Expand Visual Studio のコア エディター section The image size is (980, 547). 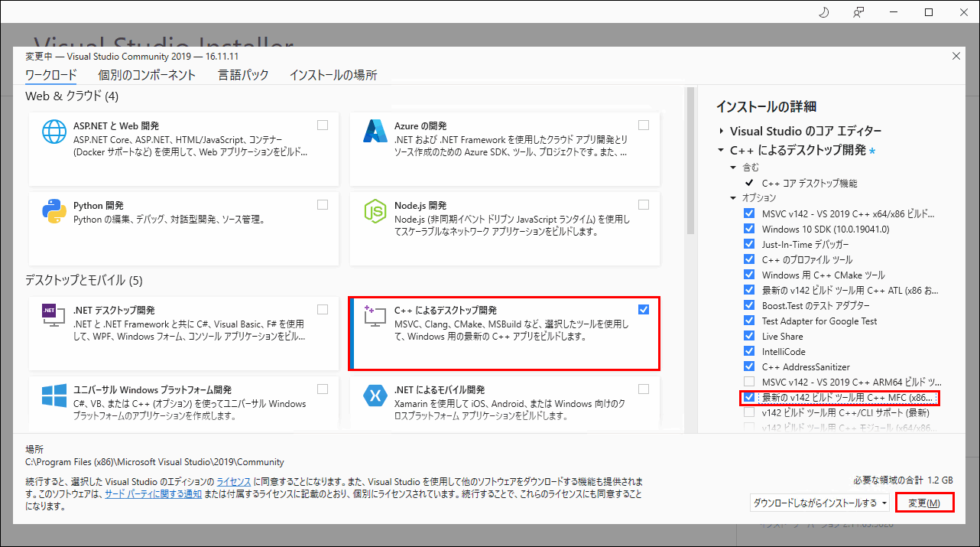coord(721,131)
